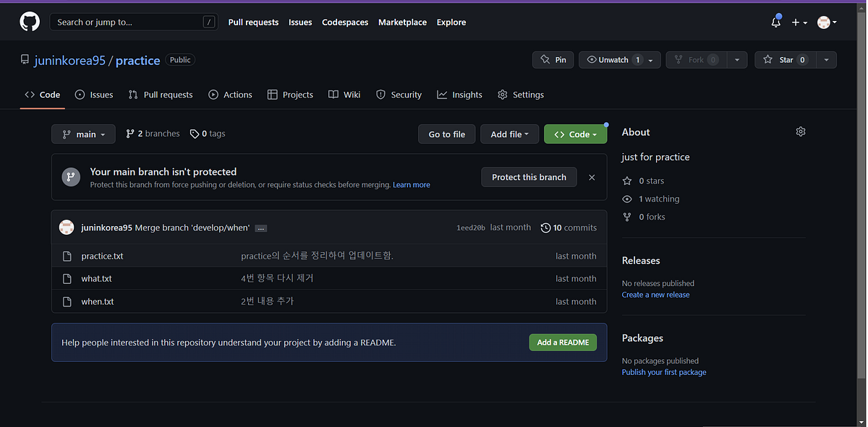The image size is (868, 427).
Task: Open the Star lists dropdown arrow
Action: (x=825, y=60)
